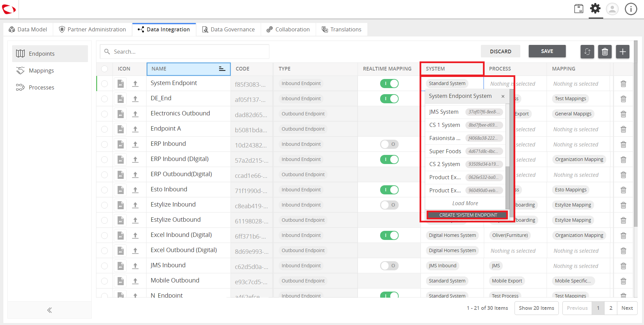Viewport: 644px width, 325px height.
Task: Disable realtime mapping for ERP Inbound (DIgital)
Action: pos(389,159)
